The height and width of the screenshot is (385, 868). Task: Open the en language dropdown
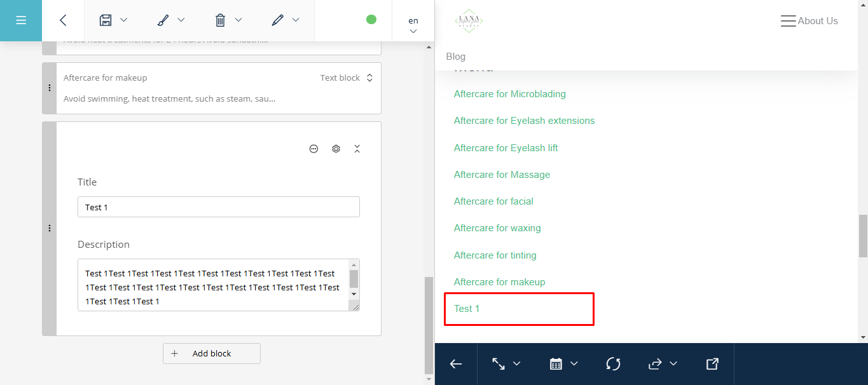point(413,25)
